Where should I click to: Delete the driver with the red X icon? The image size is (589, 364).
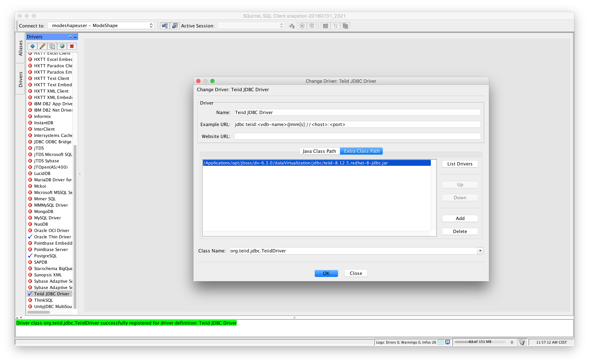coord(72,46)
